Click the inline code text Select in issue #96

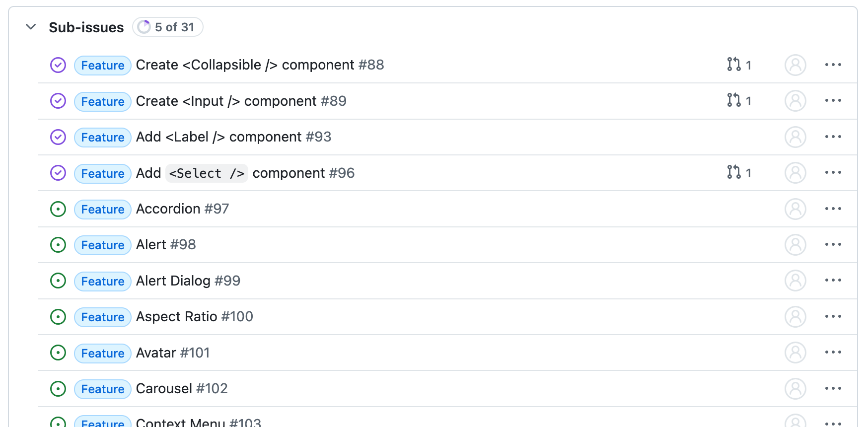[207, 173]
